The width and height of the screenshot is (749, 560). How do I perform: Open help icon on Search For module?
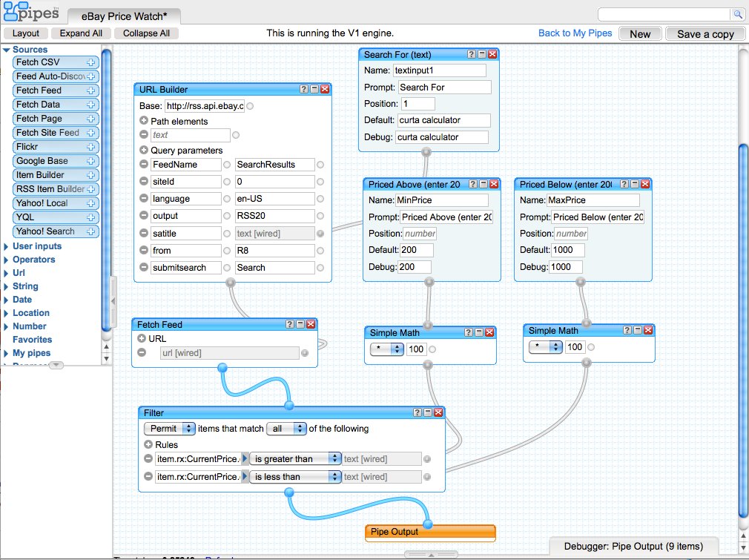click(x=471, y=54)
